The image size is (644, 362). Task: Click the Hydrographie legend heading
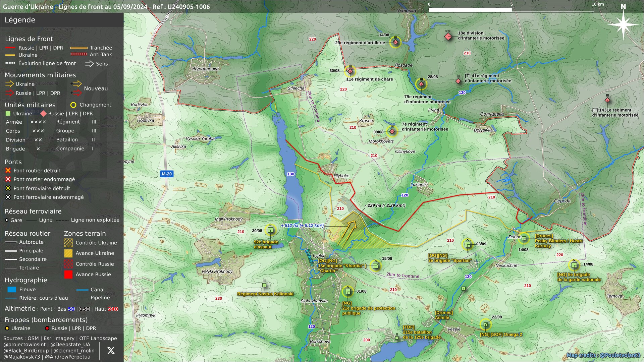[26, 280]
